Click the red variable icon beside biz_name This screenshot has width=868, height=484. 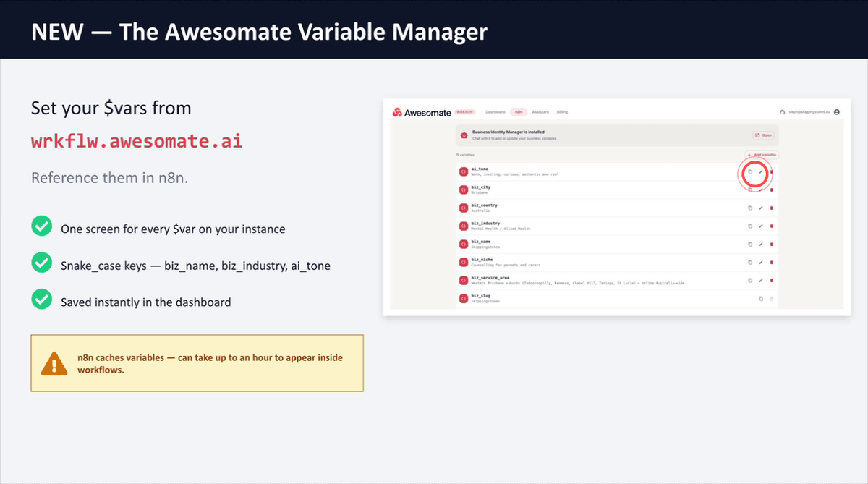(x=464, y=244)
